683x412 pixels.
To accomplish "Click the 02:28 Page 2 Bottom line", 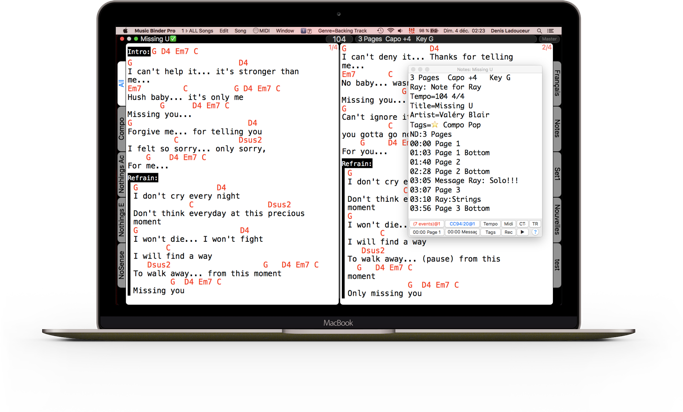I will tap(450, 172).
